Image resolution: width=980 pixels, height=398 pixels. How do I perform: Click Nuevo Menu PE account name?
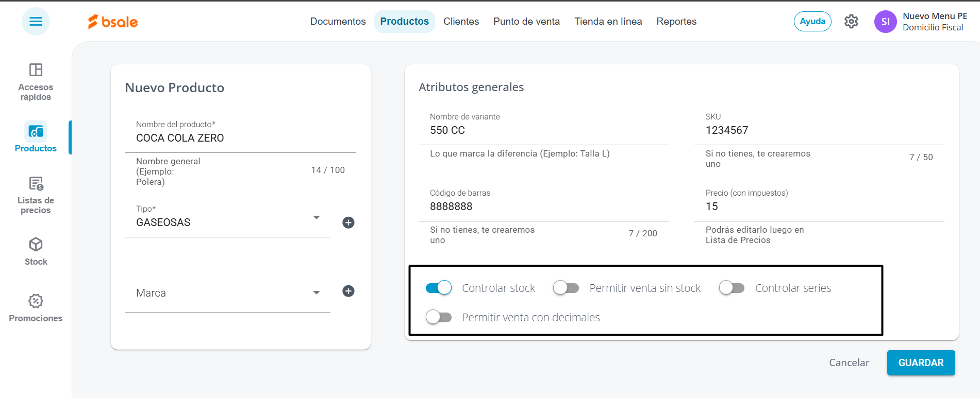935,16
